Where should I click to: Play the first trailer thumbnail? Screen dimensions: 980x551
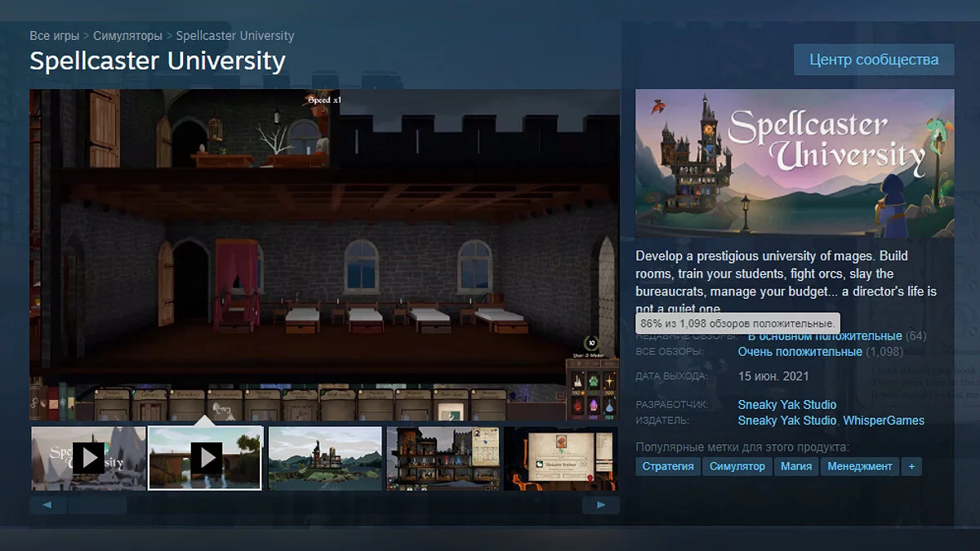tap(88, 458)
